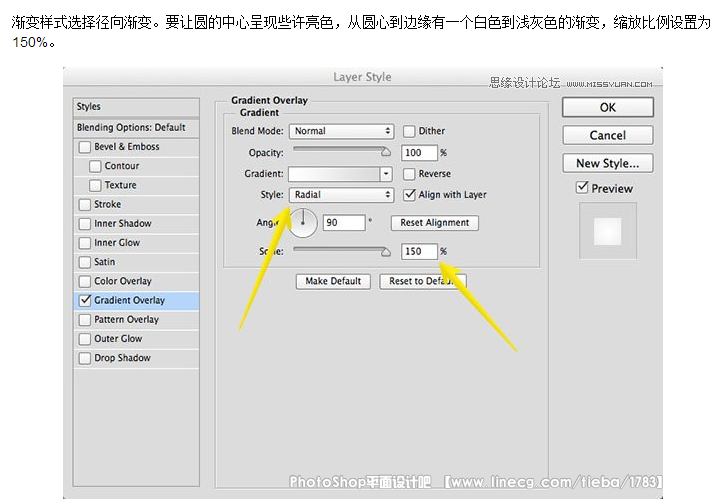Click the Scale percentage input field
The width and height of the screenshot is (713, 499).
point(419,252)
